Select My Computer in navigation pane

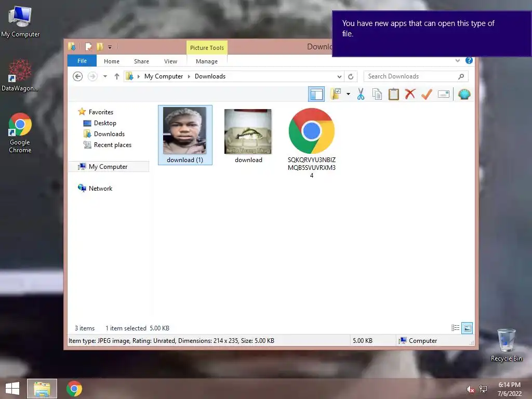coord(108,167)
